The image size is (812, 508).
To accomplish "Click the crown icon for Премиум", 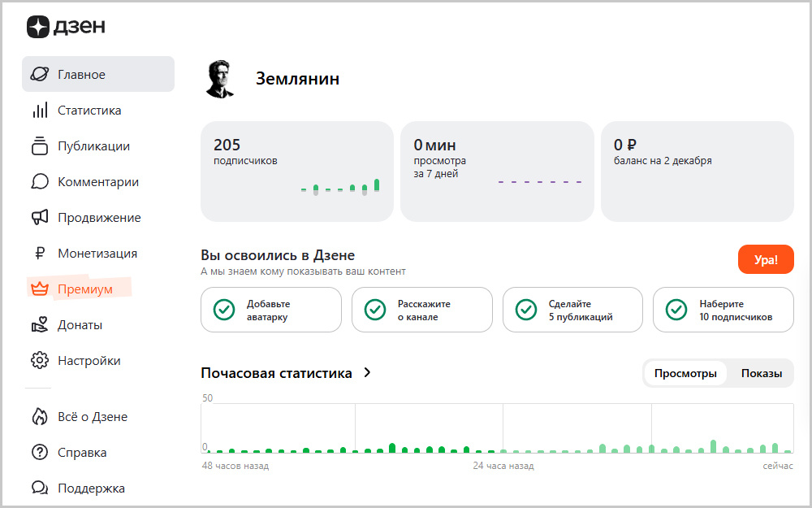I will (x=39, y=289).
